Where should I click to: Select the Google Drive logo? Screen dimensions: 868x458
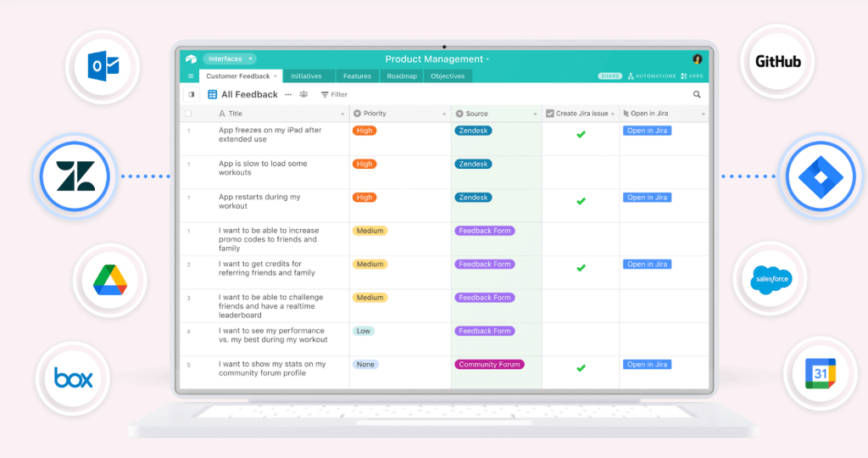[110, 280]
